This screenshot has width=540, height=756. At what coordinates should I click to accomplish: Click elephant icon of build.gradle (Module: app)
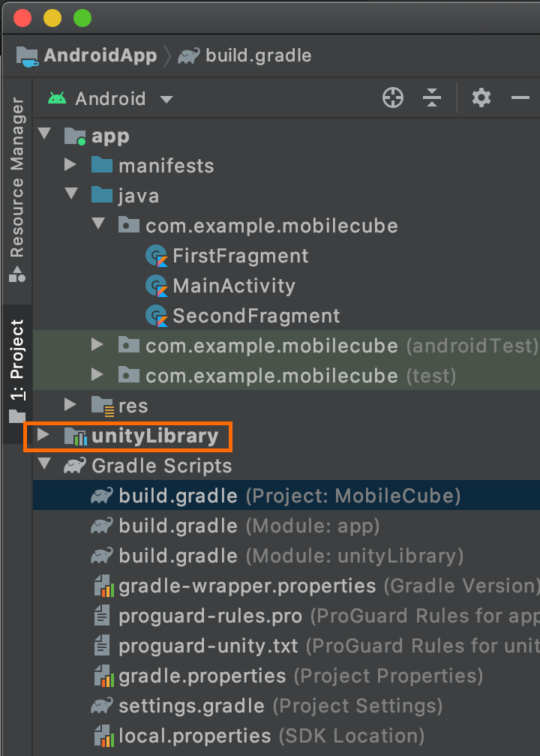[102, 526]
